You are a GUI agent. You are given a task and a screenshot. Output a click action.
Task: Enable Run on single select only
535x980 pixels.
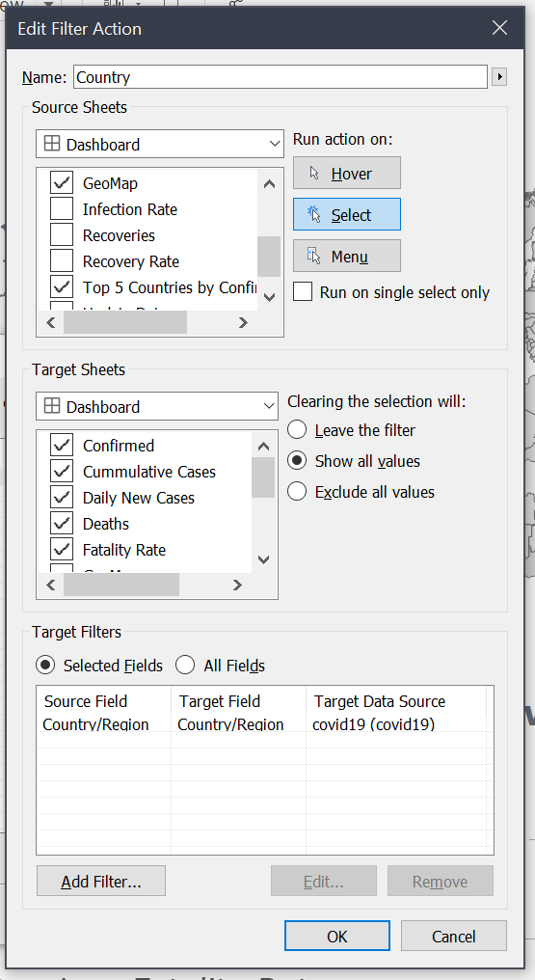pos(303,292)
